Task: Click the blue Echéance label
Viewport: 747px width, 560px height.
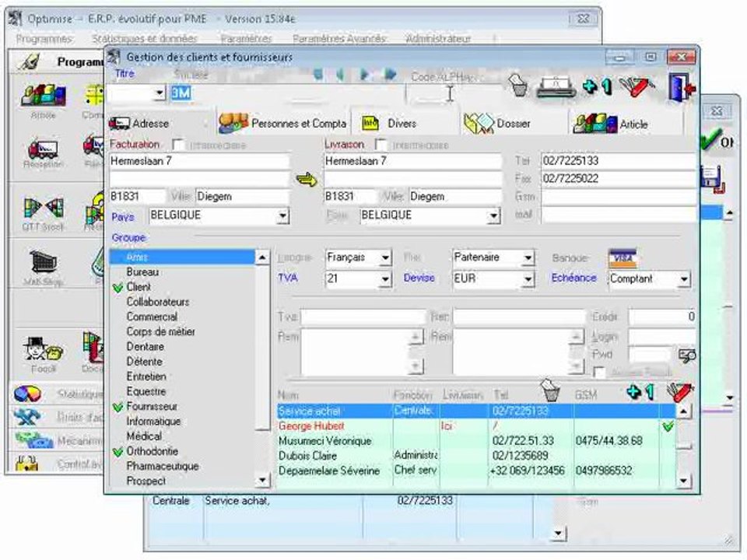Action: 573,278
